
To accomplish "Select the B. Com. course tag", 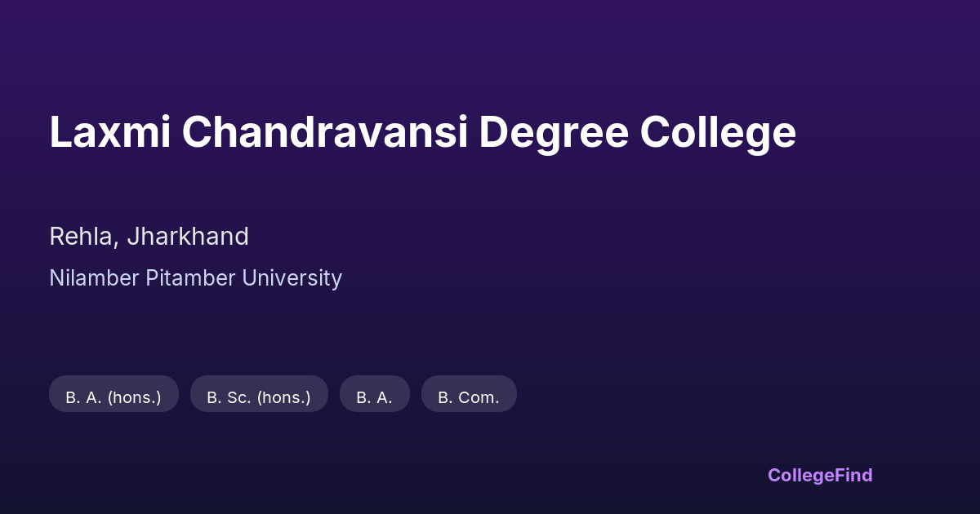I will pos(469,397).
